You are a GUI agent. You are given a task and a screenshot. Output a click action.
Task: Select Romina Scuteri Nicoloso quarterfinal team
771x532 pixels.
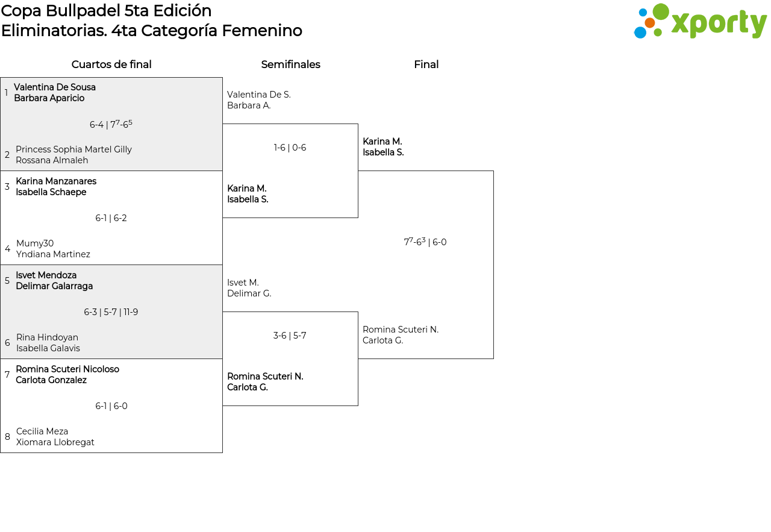point(67,375)
